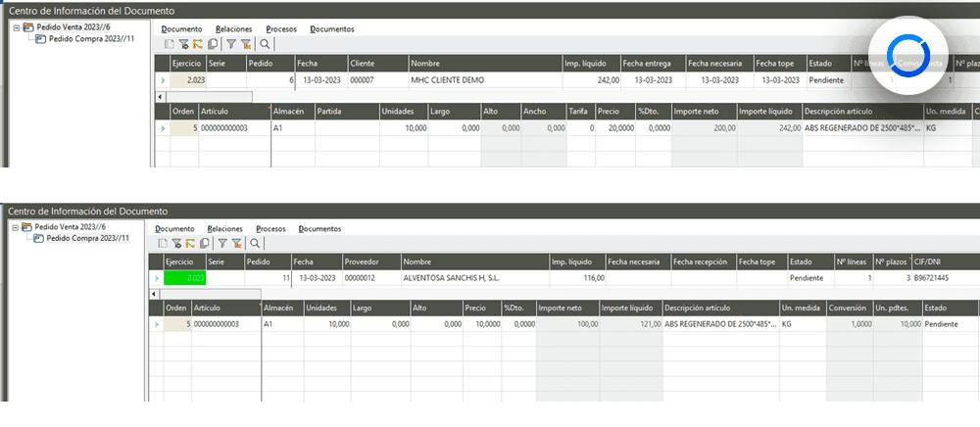Screen dimensions: 980x427
Task: Click Importe neto cell 200,00
Action: 705,128
